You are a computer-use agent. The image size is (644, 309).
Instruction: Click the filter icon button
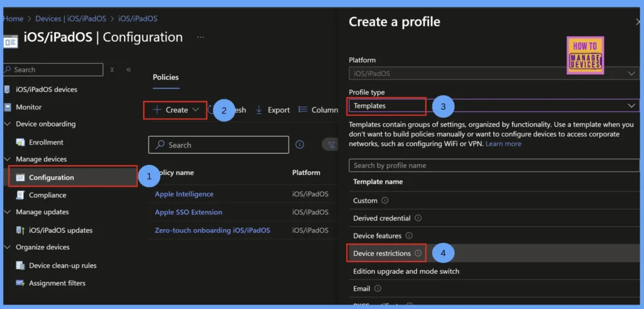331,145
